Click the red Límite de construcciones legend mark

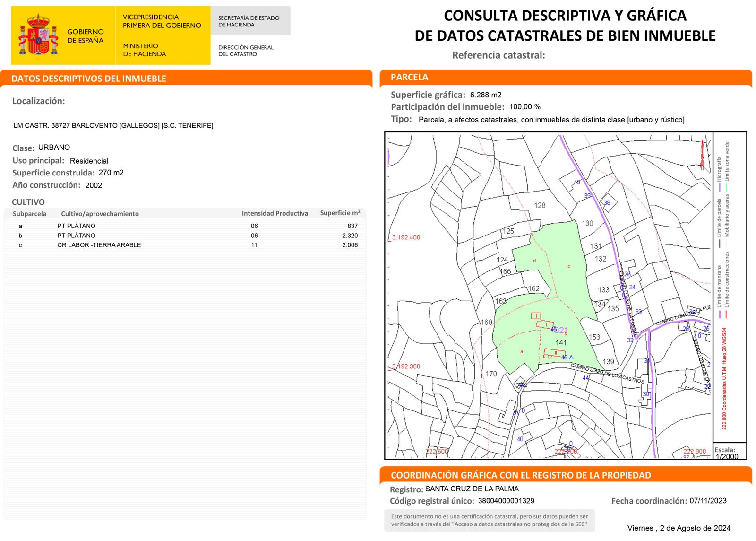tap(727, 314)
